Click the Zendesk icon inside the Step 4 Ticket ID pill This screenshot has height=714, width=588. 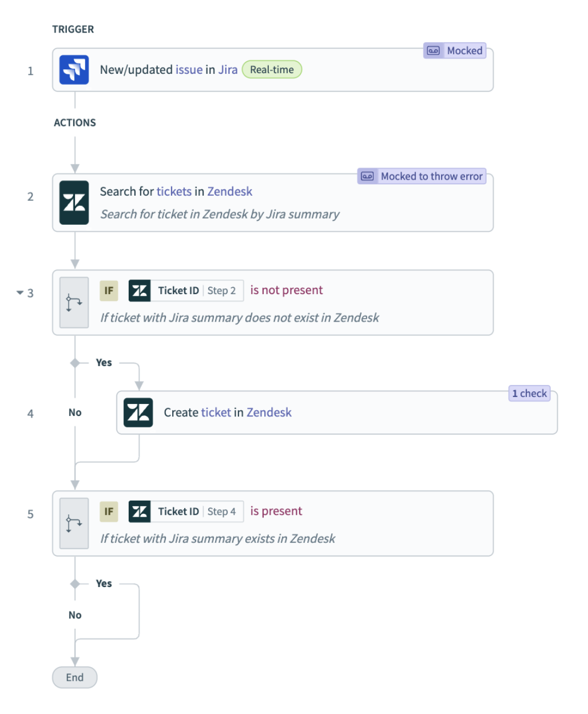pos(139,511)
